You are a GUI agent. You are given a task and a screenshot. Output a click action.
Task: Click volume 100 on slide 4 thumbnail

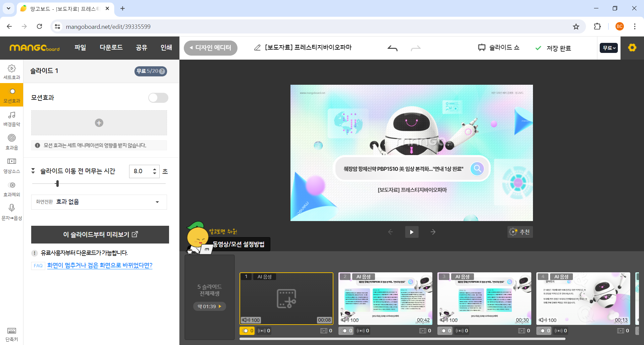(x=548, y=320)
